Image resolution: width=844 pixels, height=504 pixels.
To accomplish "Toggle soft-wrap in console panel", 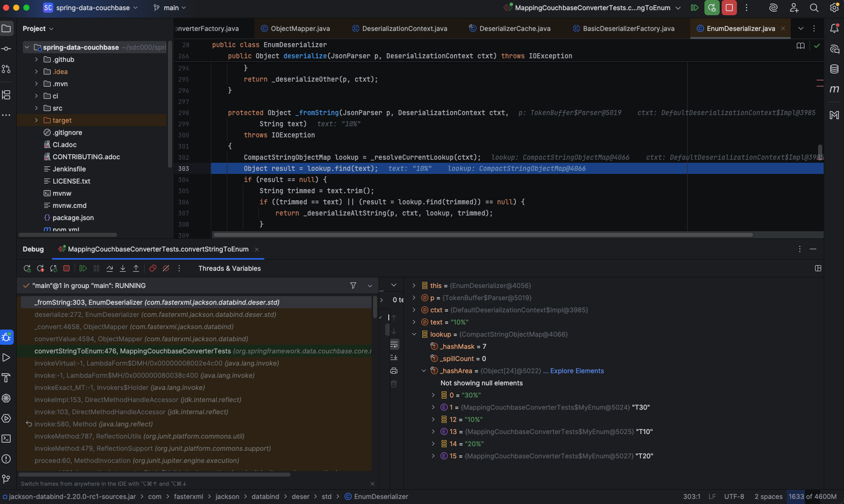I will pyautogui.click(x=394, y=344).
